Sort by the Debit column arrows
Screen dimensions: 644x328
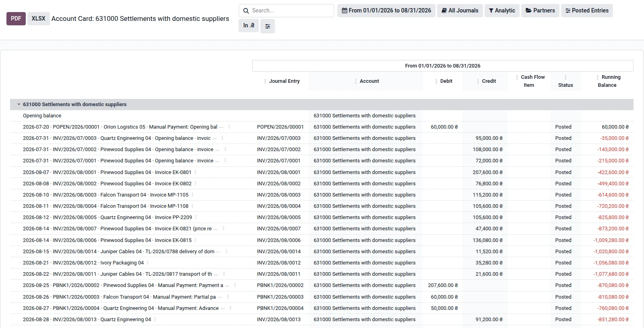[x=436, y=81]
